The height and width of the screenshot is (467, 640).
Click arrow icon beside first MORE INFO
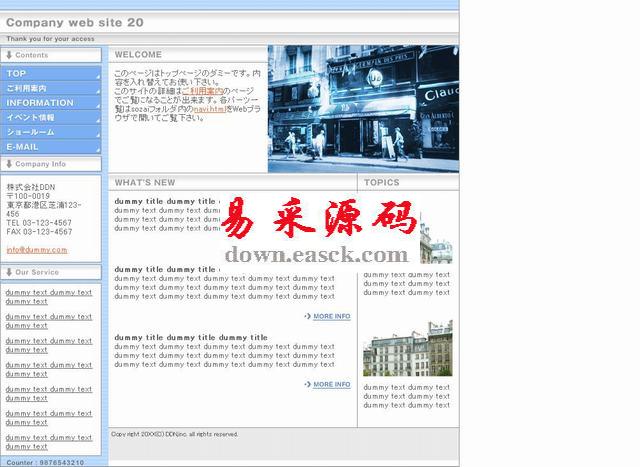307,316
